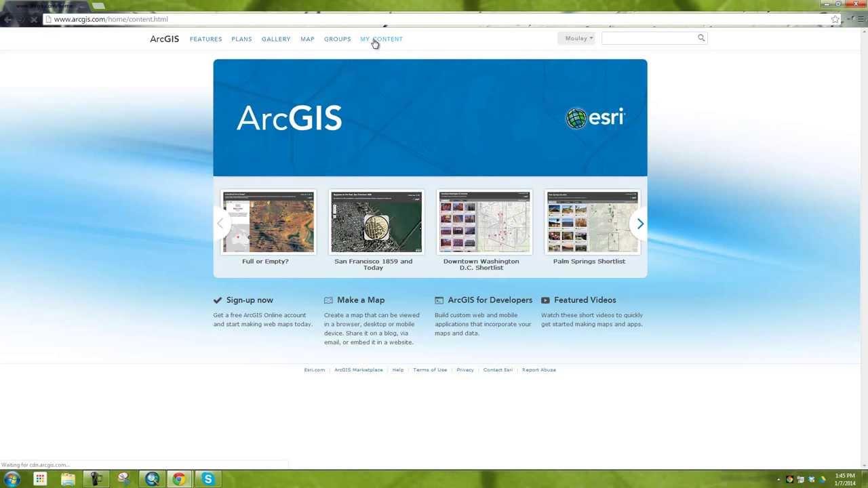Open the Full or Empty? map thumbnail
The height and width of the screenshot is (488, 868).
pos(269,222)
